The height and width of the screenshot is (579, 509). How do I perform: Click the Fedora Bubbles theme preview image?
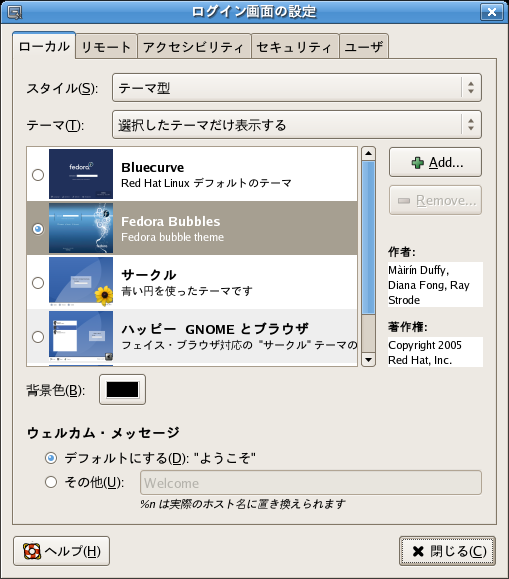(x=81, y=228)
